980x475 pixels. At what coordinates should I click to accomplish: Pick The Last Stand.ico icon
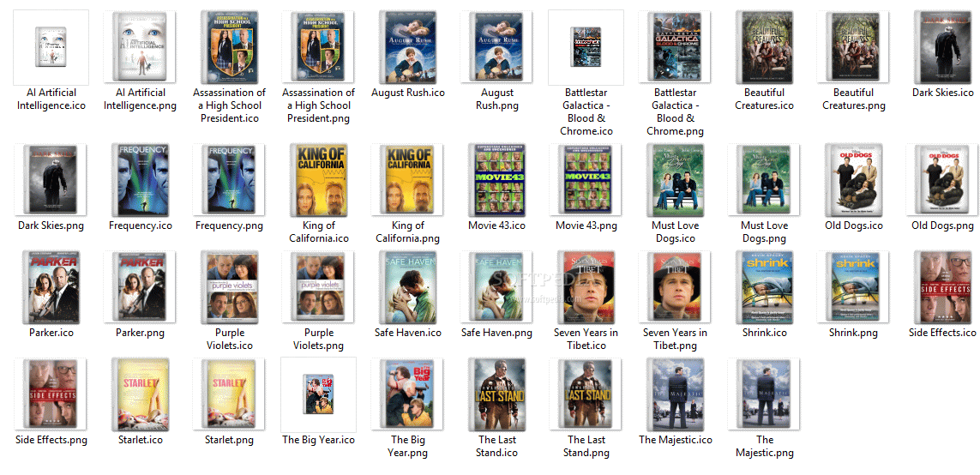pyautogui.click(x=497, y=394)
